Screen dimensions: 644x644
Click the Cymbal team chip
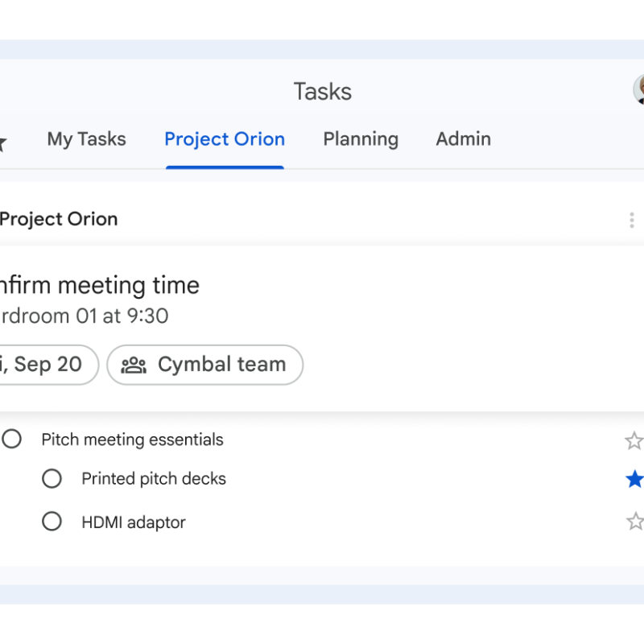click(205, 365)
